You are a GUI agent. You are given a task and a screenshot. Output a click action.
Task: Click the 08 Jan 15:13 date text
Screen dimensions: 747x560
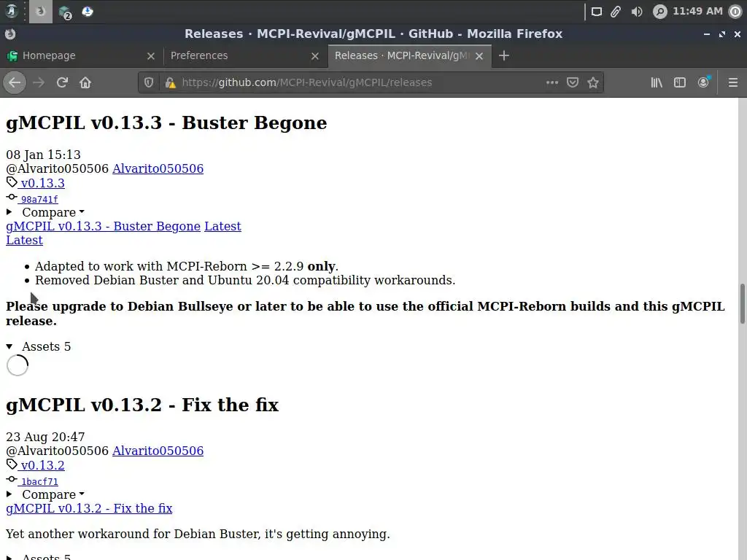click(x=43, y=155)
